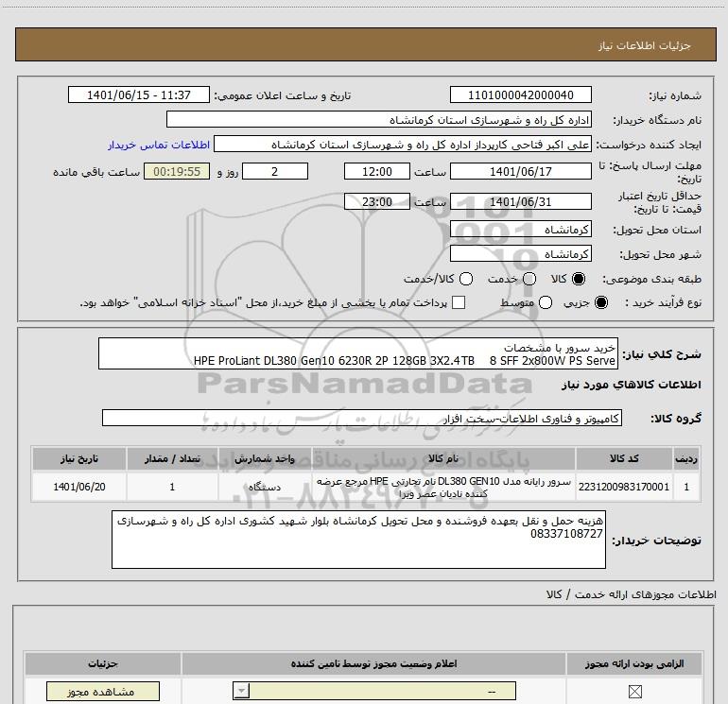The height and width of the screenshot is (704, 728).
Task: Click the کد کالا column header
Action: pos(624,458)
